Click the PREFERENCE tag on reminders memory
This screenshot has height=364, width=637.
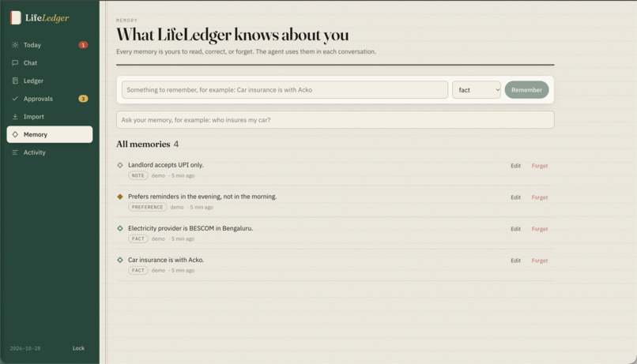[148, 207]
